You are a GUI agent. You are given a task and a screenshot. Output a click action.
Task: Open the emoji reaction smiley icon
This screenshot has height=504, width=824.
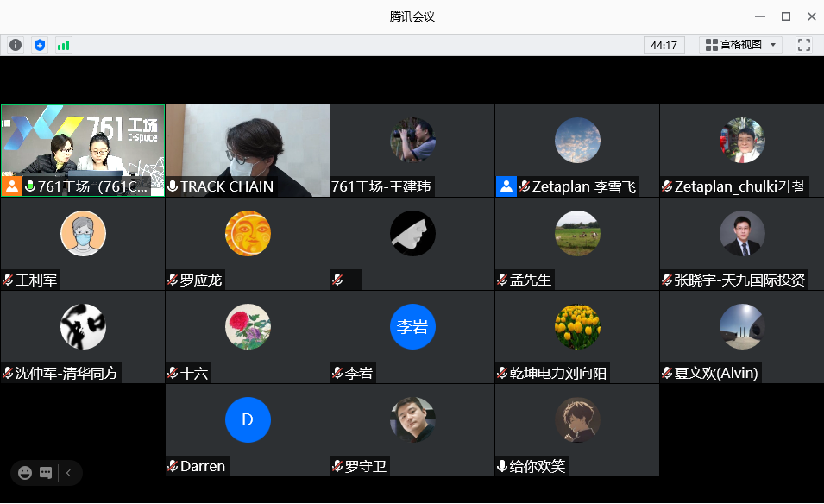[25, 473]
